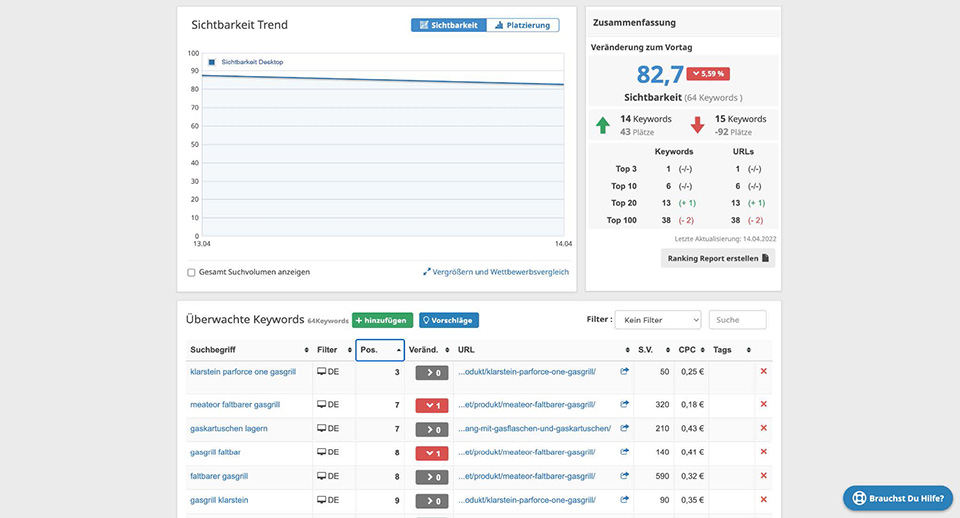Click desktop DE filter icon for gasgrill klarstein
The image size is (960, 518).
coord(328,500)
